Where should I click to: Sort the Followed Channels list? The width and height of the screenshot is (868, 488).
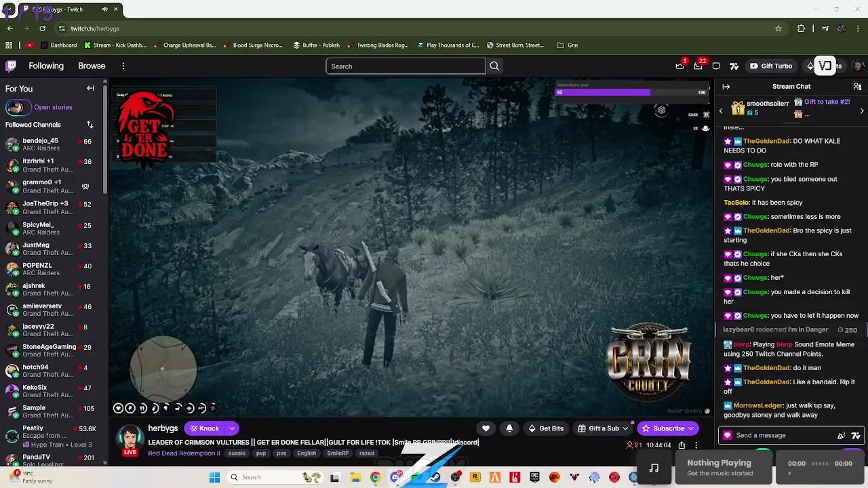[90, 125]
